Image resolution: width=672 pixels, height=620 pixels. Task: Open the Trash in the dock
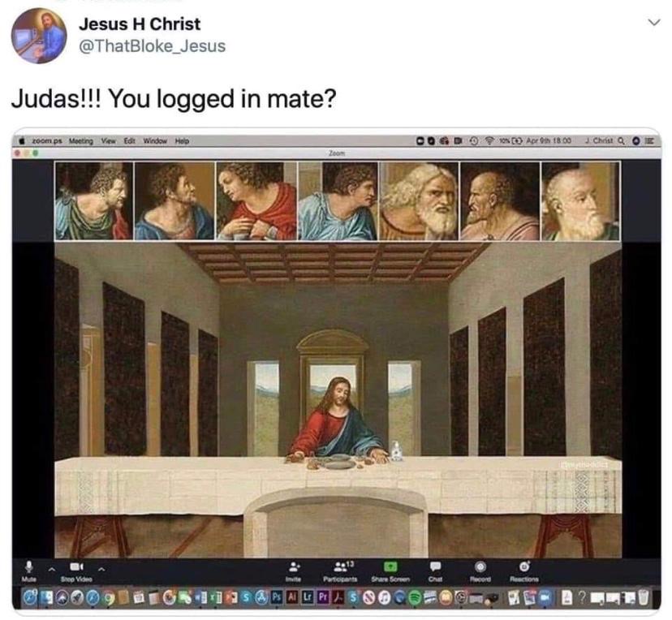[x=643, y=596]
